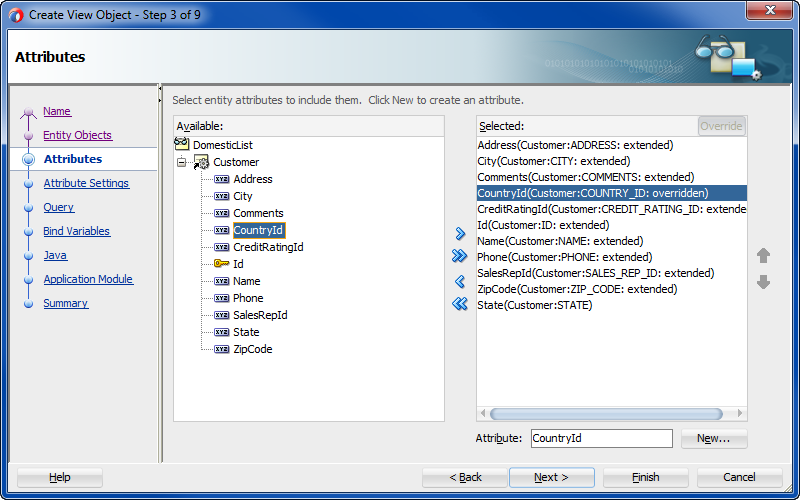Open the Summary step
The height and width of the screenshot is (500, 800).
tap(66, 303)
